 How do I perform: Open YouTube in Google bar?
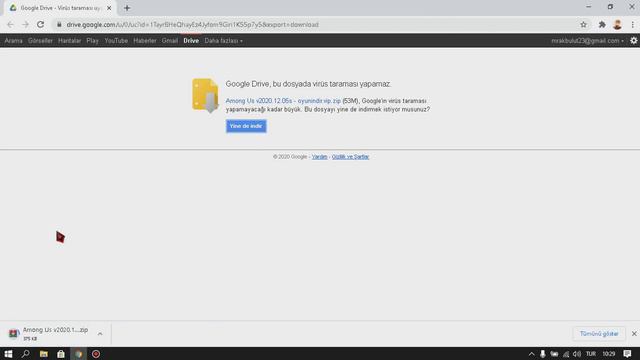click(116, 41)
